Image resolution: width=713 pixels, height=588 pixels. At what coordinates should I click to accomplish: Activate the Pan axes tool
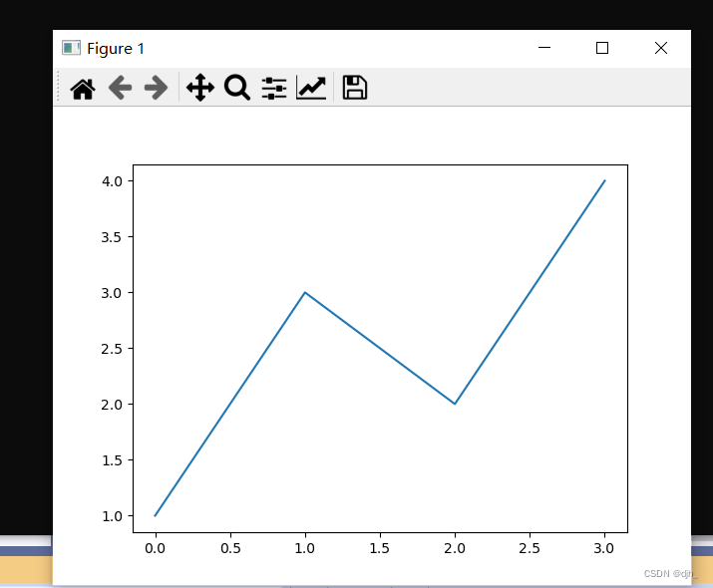pos(200,88)
